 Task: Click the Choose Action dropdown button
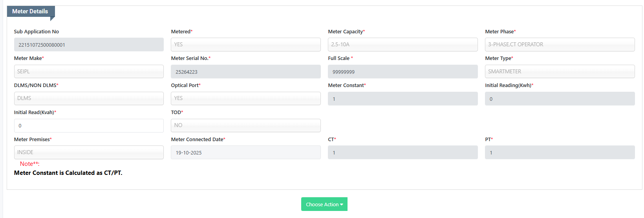(324, 204)
